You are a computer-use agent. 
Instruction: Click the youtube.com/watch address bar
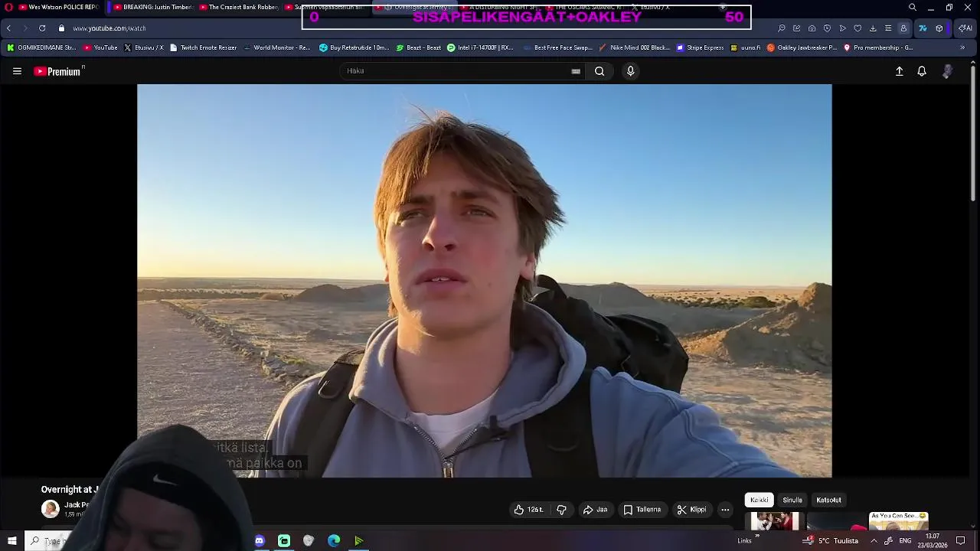click(x=109, y=28)
